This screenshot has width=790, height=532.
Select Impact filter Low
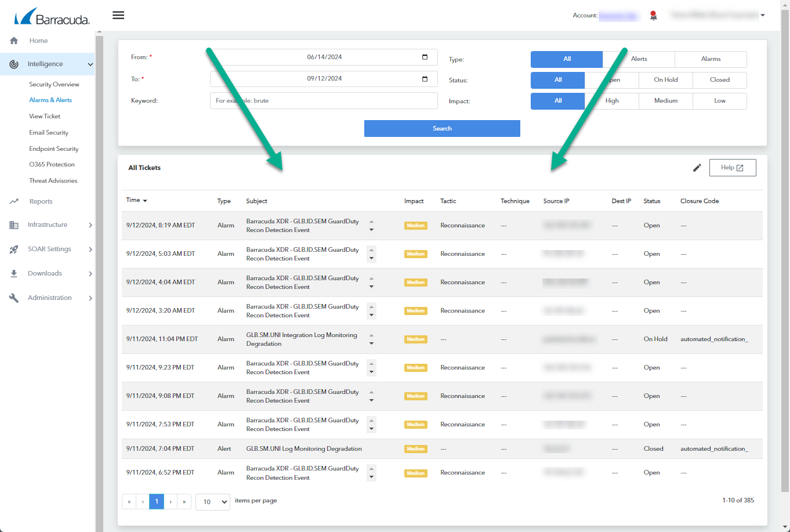point(720,101)
